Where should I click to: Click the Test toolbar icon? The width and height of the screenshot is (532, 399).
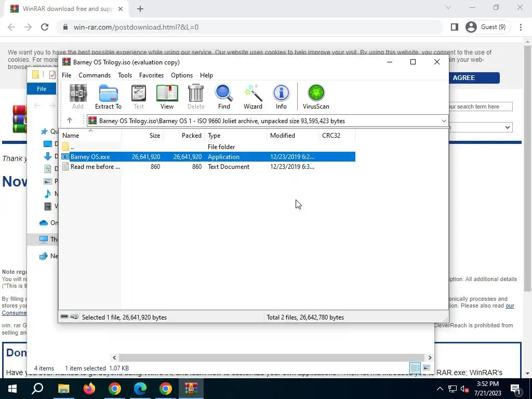point(138,97)
